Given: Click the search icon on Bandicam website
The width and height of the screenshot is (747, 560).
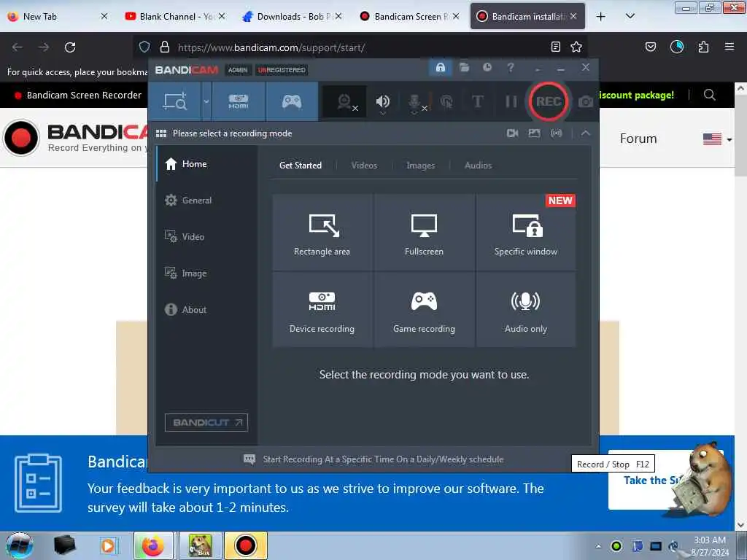Looking at the screenshot, I should coord(709,95).
